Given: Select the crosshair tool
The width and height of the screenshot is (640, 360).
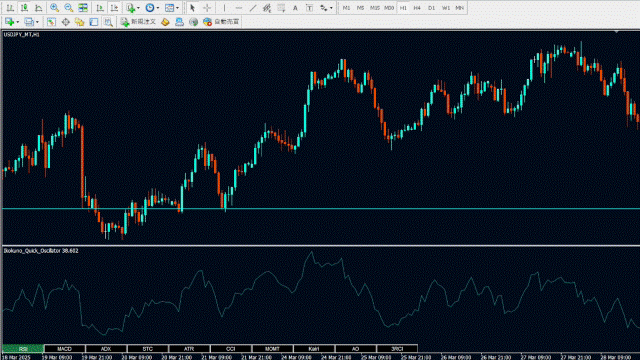Looking at the screenshot, I should [x=207, y=8].
